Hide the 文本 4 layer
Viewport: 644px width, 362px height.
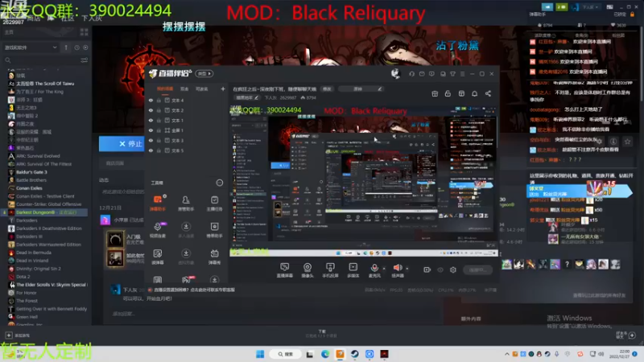pos(151,100)
